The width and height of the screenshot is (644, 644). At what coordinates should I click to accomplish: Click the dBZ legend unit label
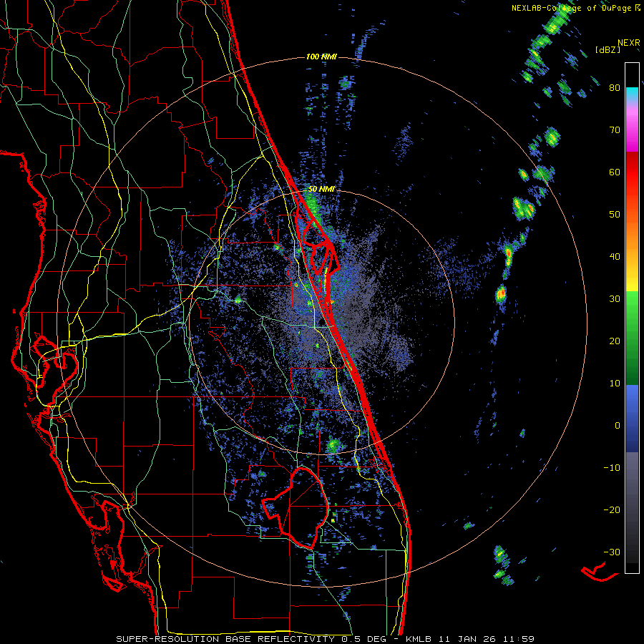click(608, 50)
